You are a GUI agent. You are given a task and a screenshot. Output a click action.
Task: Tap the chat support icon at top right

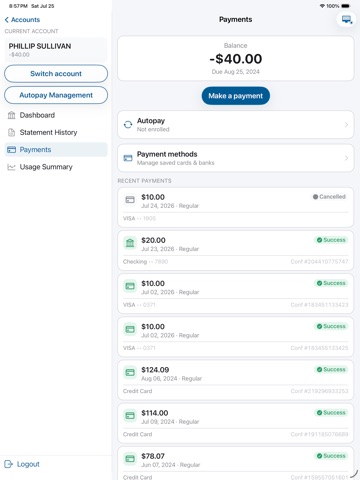point(346,20)
